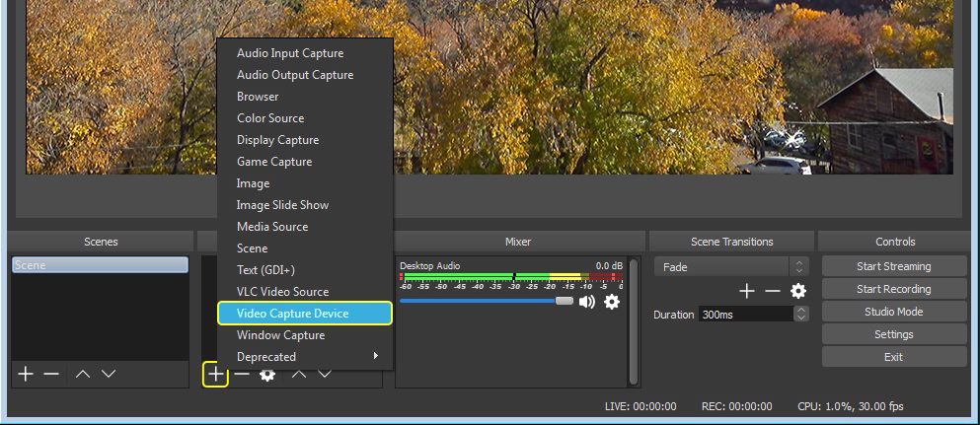The width and height of the screenshot is (980, 425).
Task: Click the Start Recording button
Action: (893, 289)
